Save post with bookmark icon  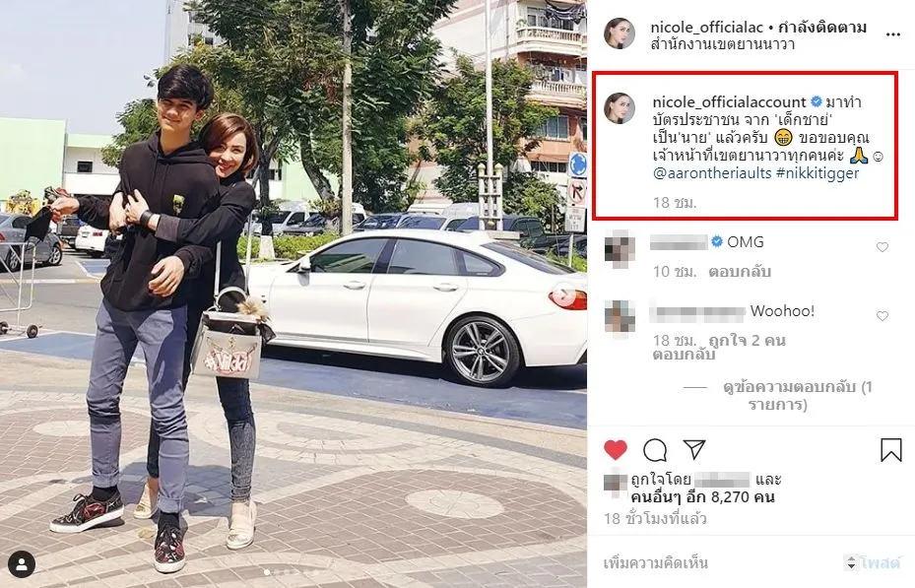[890, 450]
